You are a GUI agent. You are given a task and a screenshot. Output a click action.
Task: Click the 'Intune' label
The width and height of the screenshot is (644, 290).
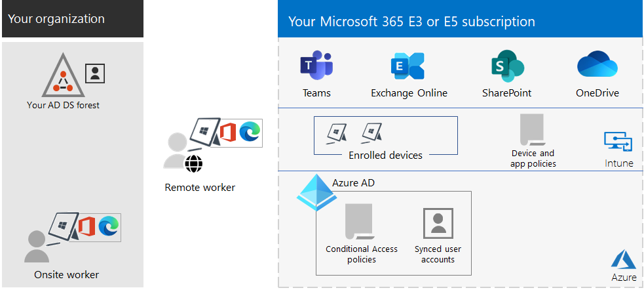click(x=619, y=163)
